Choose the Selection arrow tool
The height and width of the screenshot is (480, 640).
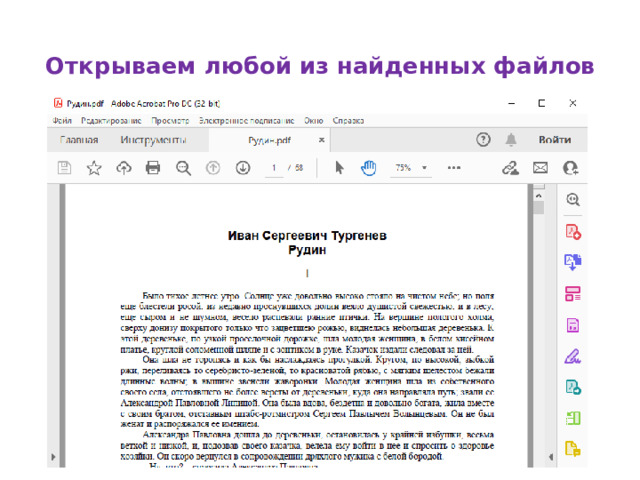339,168
